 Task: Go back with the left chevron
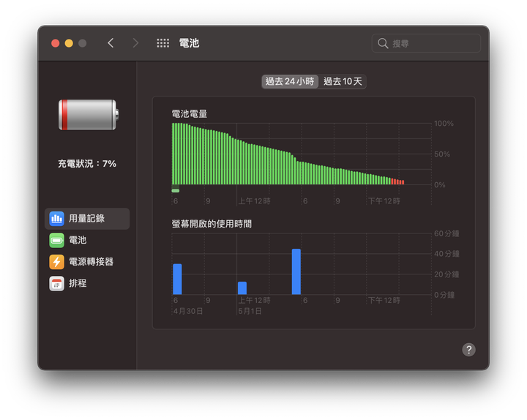tap(111, 43)
